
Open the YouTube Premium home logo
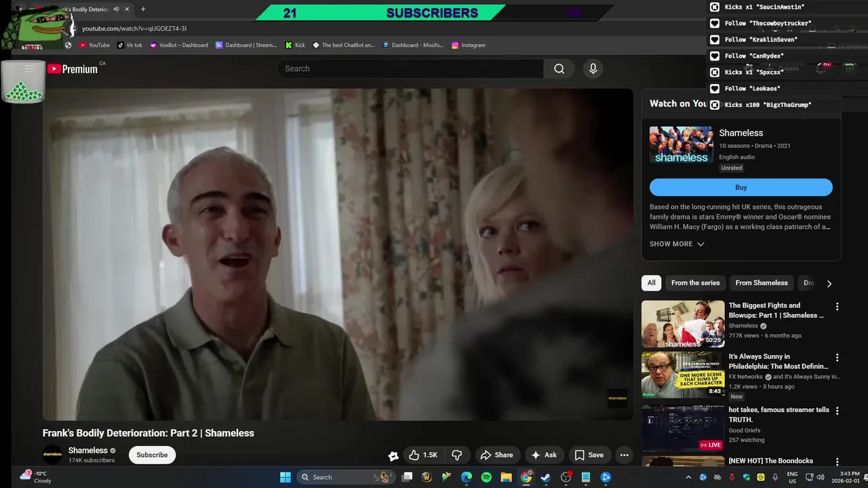coord(73,68)
